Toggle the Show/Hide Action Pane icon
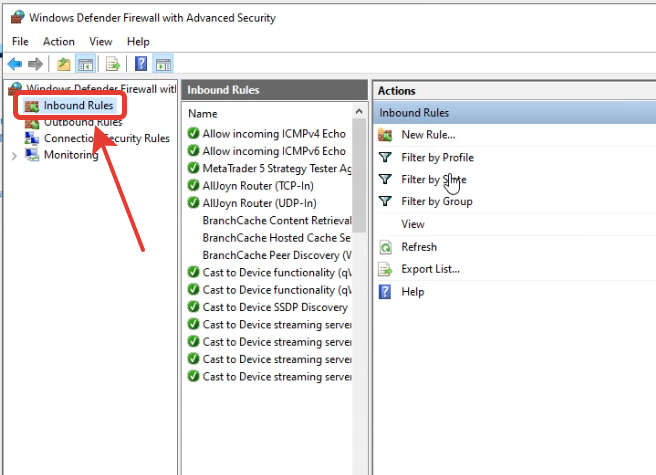This screenshot has height=475, width=656. (x=163, y=64)
